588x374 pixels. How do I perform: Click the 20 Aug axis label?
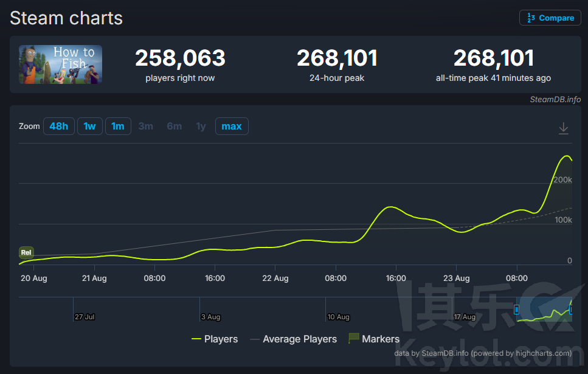point(34,279)
